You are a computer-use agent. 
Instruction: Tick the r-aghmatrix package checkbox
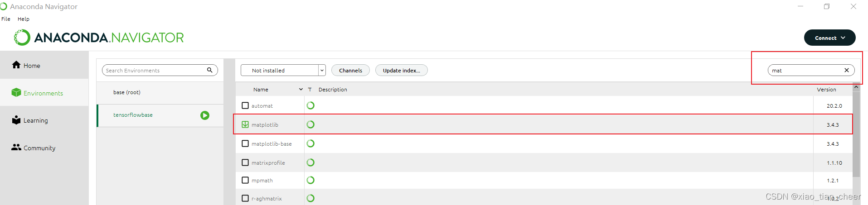point(245,198)
